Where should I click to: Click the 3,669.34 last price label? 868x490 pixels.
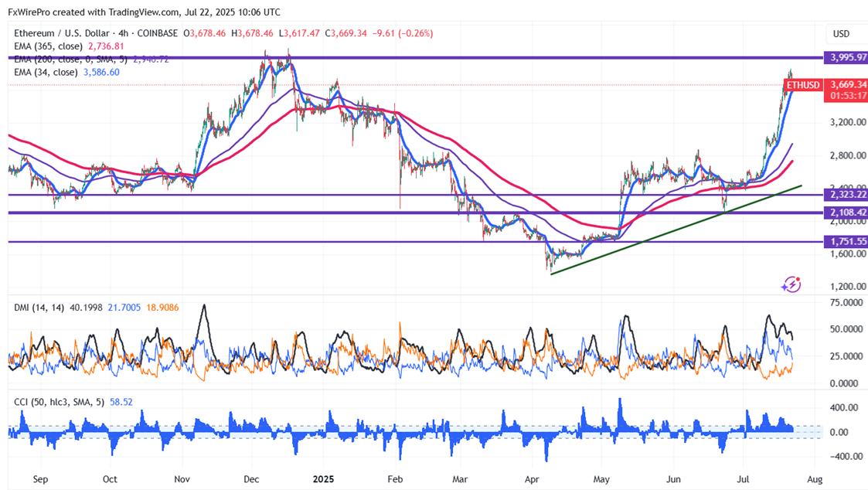coord(848,85)
